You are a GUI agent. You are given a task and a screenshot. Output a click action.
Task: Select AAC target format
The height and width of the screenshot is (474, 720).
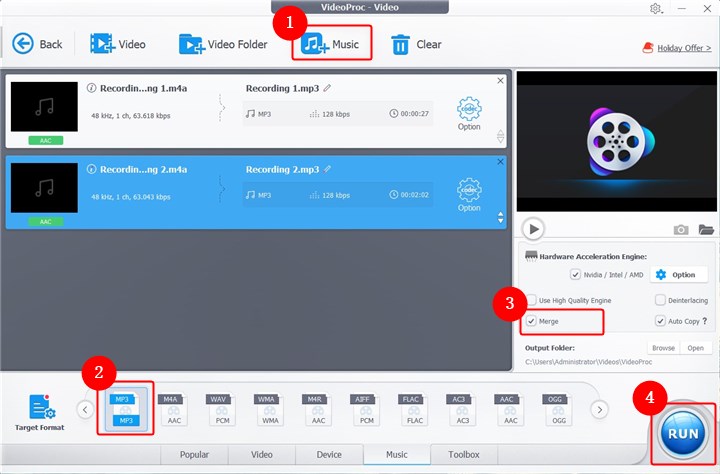509,409
